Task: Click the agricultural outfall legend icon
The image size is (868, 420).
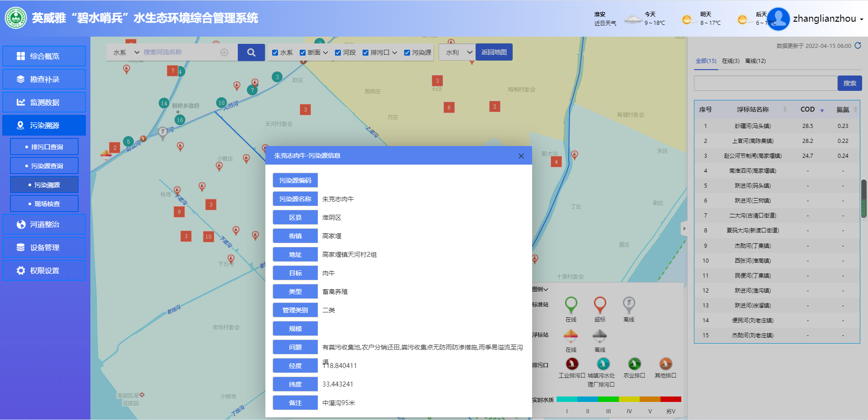Action: click(634, 364)
